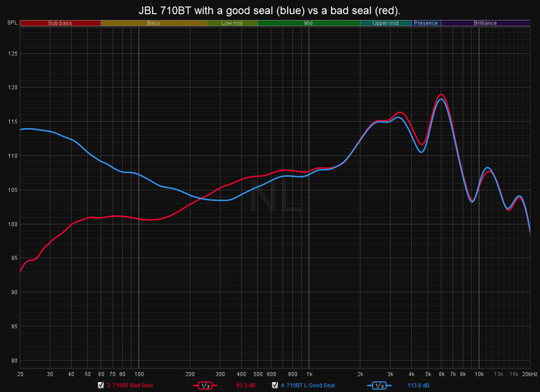This screenshot has height=392, width=540.
Task: Uncheck the 710BT Bad Seal trace checkbox
Action: [x=100, y=384]
